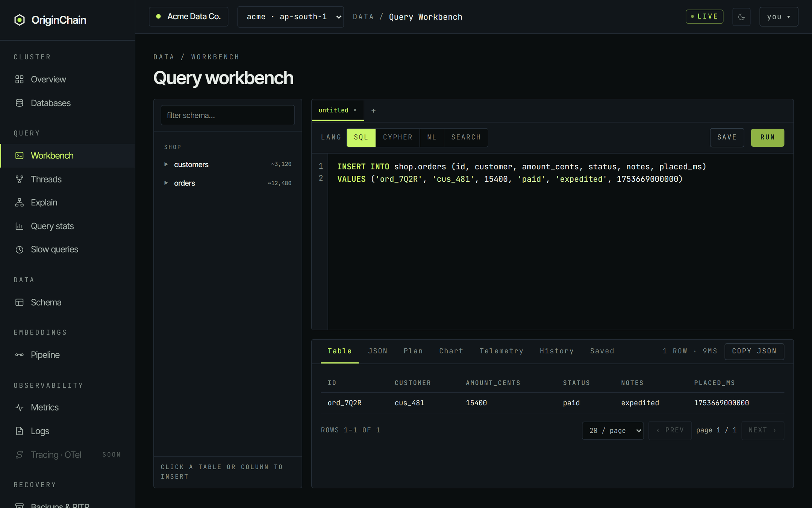Click the Acme Data Co. organization selector

(x=189, y=17)
